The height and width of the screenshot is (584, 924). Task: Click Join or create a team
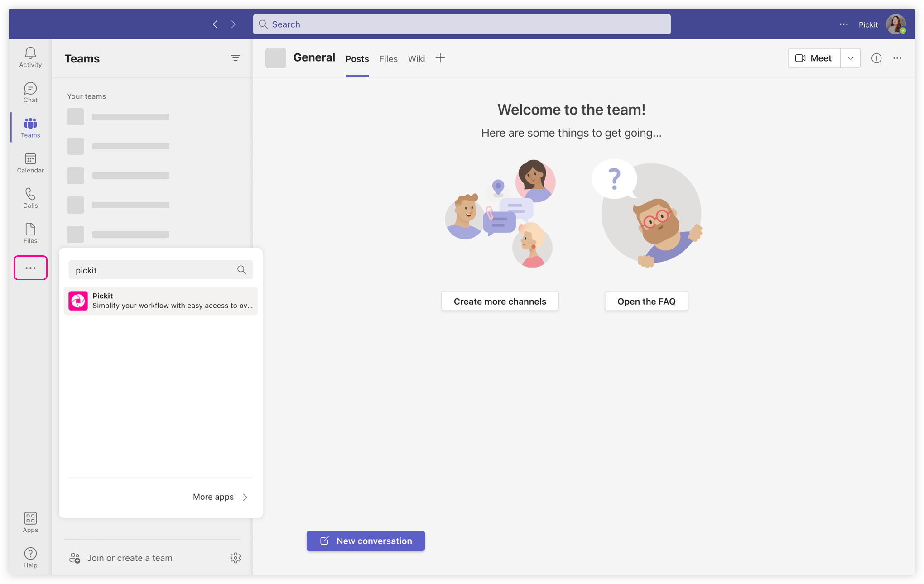120,558
